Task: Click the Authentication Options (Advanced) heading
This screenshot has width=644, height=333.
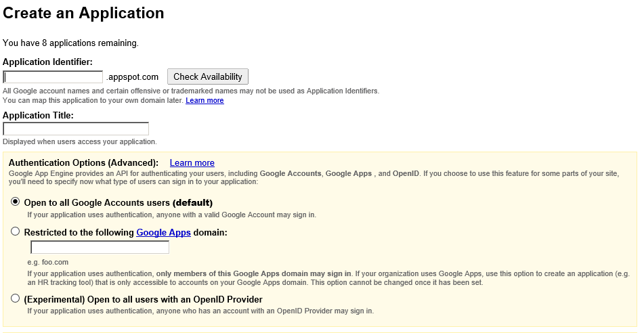Action: pos(83,163)
